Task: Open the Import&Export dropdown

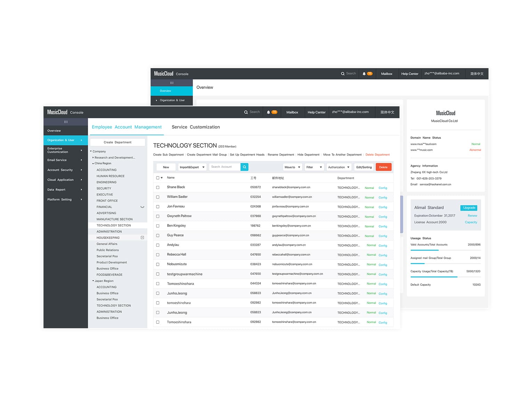Action: pos(192,167)
